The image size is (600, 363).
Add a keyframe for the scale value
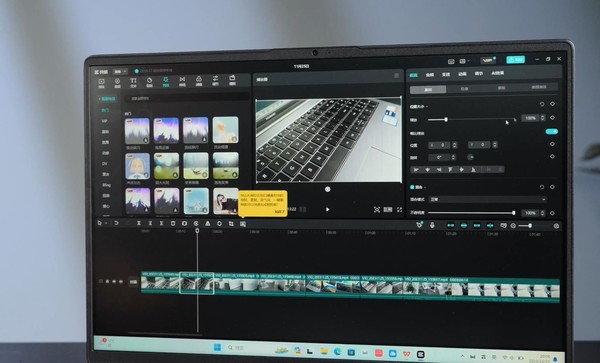(x=553, y=118)
